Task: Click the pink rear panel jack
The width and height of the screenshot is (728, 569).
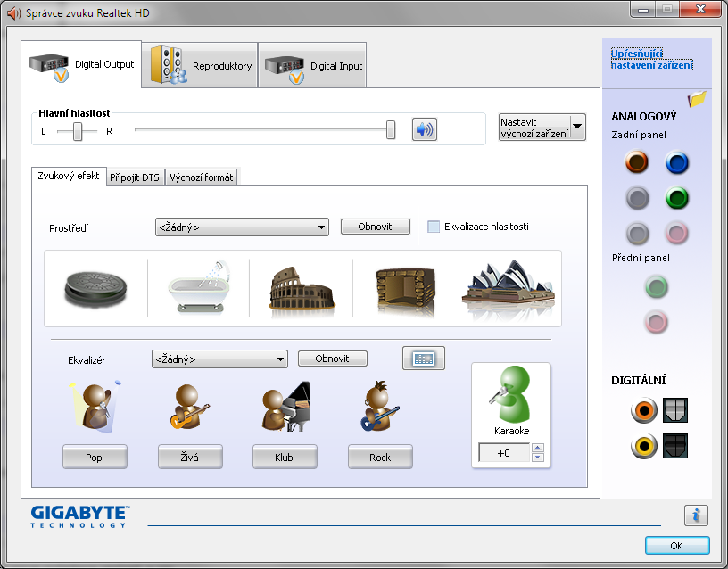Action: pos(676,233)
